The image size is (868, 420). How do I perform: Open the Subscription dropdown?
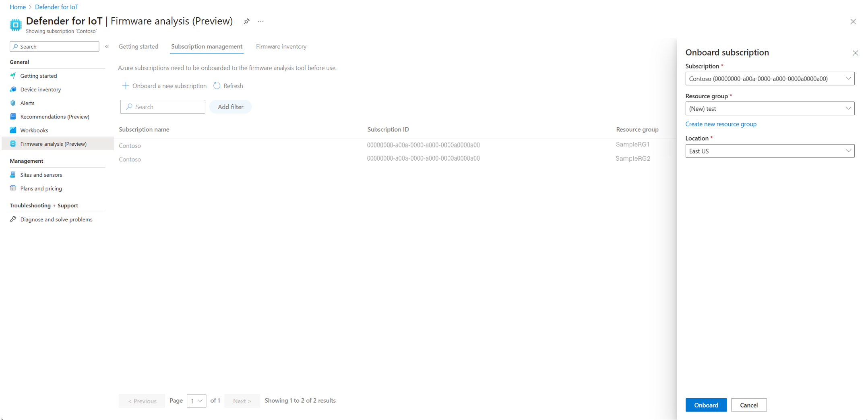coord(770,79)
